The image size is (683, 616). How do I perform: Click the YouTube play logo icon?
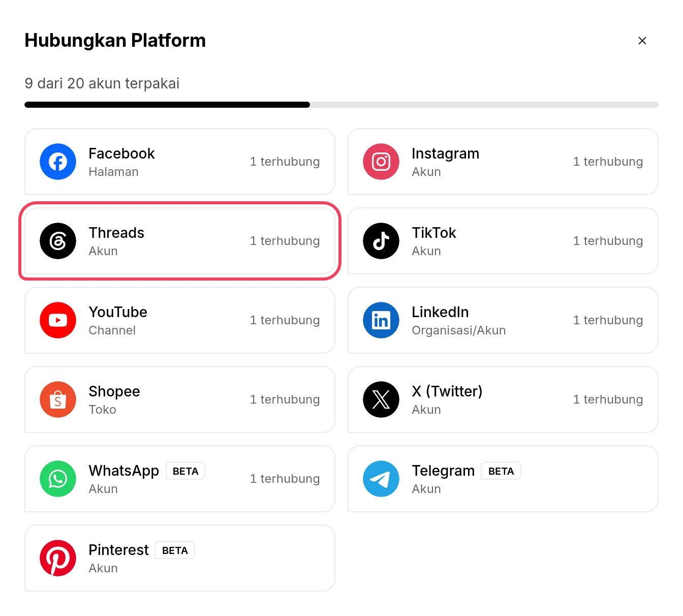point(58,320)
